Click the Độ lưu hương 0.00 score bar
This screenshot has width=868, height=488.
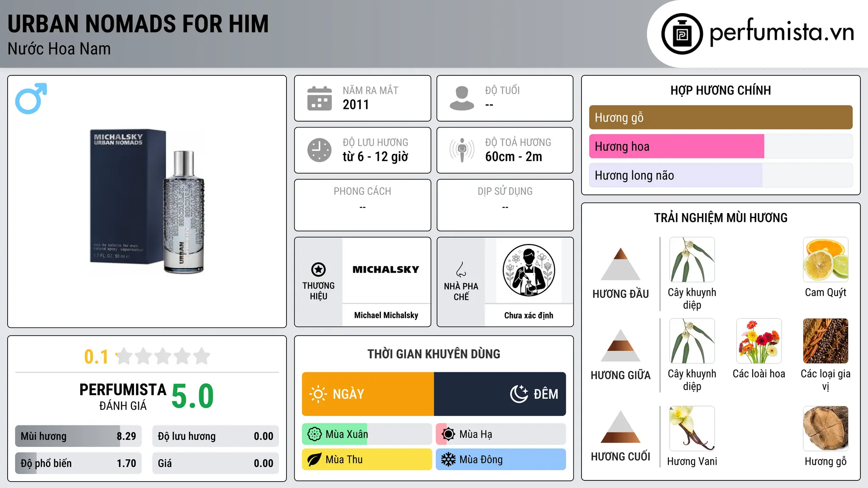(x=216, y=436)
